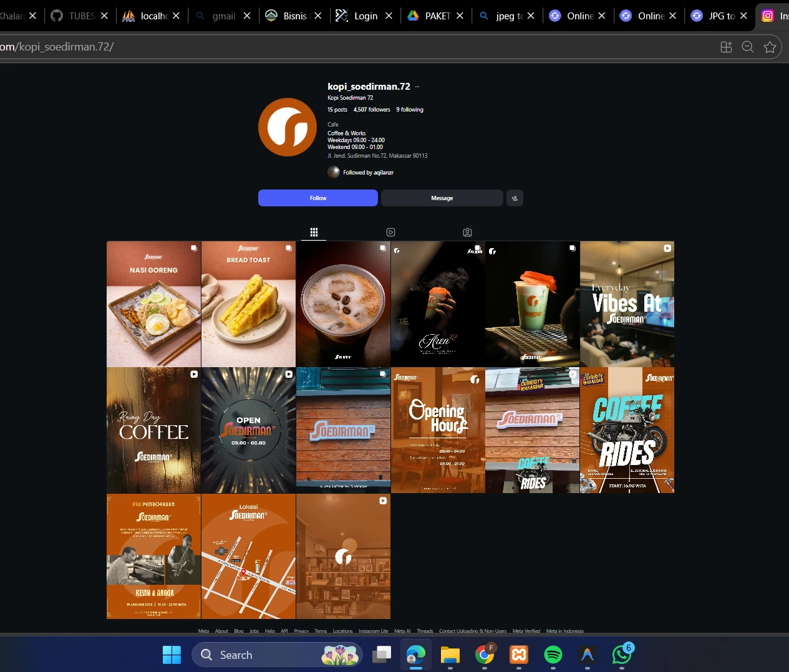
Task: Close the TUBES tab
Action: coord(104,16)
